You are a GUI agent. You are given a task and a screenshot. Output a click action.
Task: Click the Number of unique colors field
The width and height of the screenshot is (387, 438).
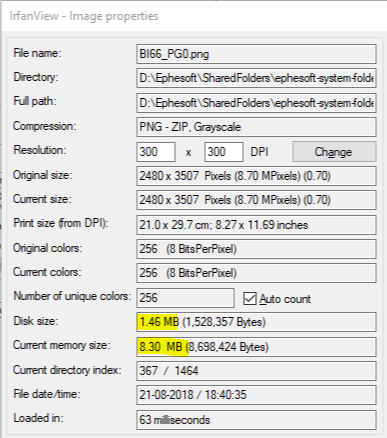pyautogui.click(x=185, y=298)
